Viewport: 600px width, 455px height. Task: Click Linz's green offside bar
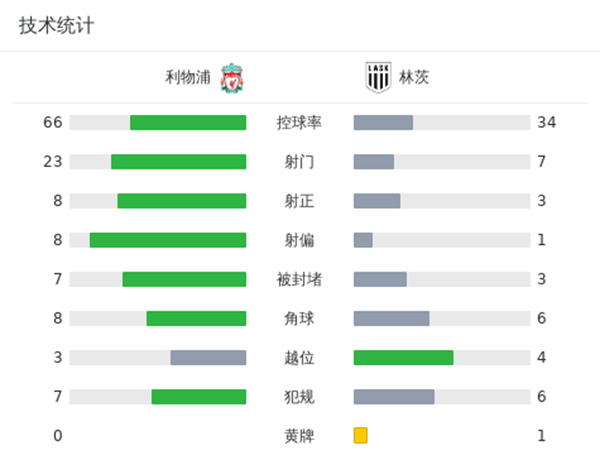pyautogui.click(x=403, y=357)
